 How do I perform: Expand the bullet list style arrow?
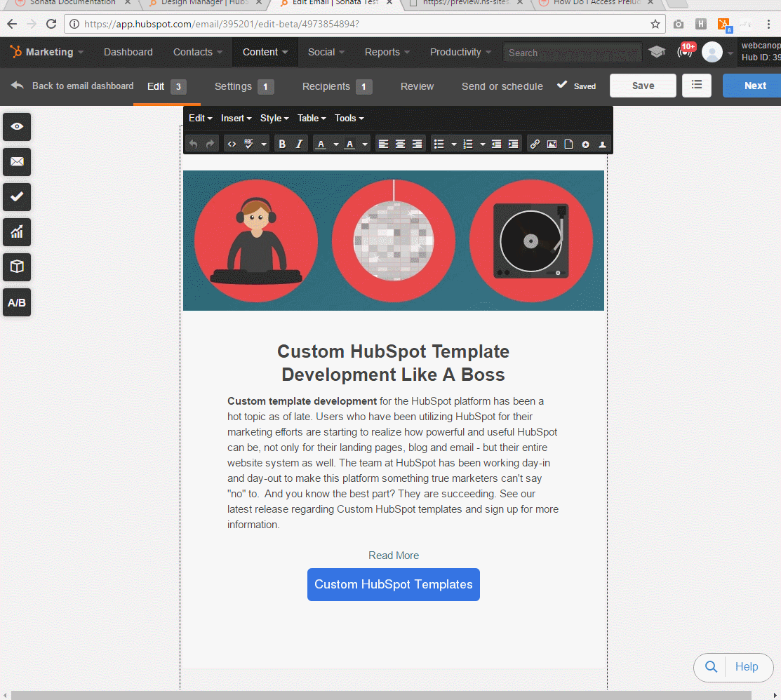[x=454, y=144]
